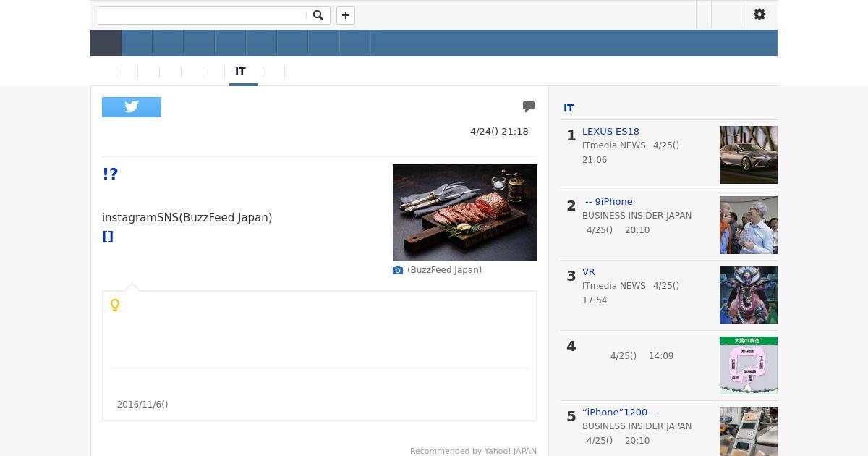Click the magnifier search icon
The width and height of the screenshot is (868, 456).
[x=318, y=15]
